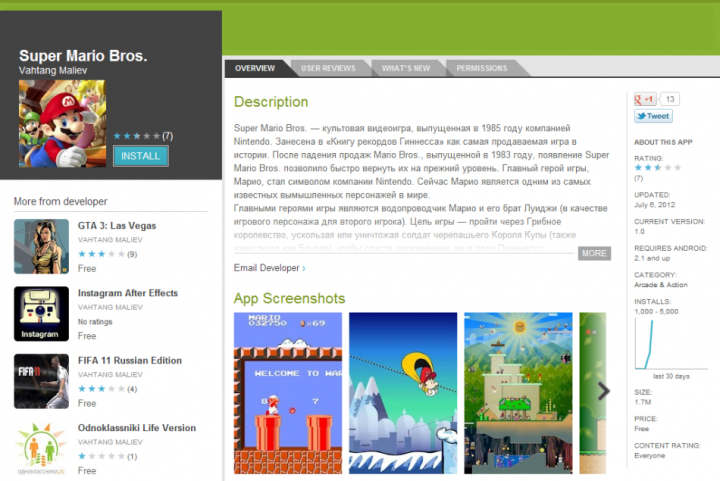Click the installs graph for last 30 days

(670, 344)
